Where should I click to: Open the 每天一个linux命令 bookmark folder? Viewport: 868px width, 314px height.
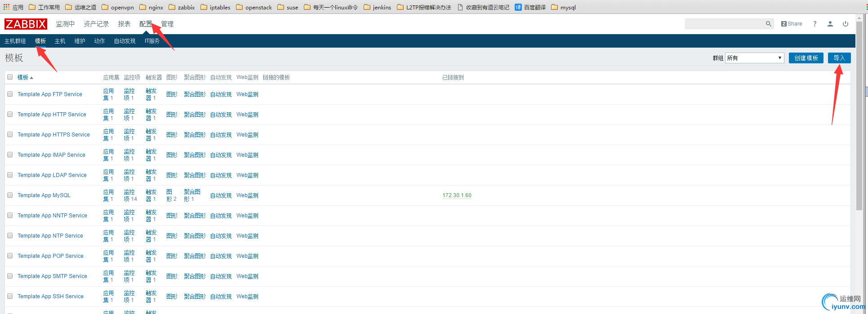click(x=331, y=7)
